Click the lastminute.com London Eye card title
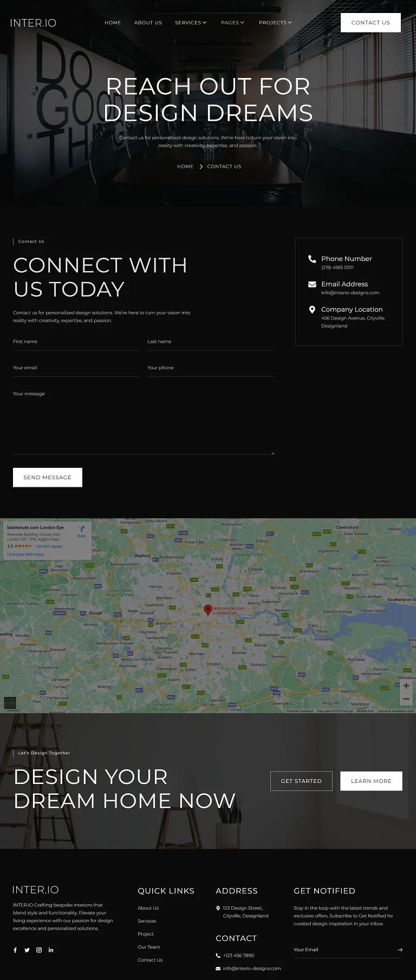The image size is (416, 980). (35, 527)
